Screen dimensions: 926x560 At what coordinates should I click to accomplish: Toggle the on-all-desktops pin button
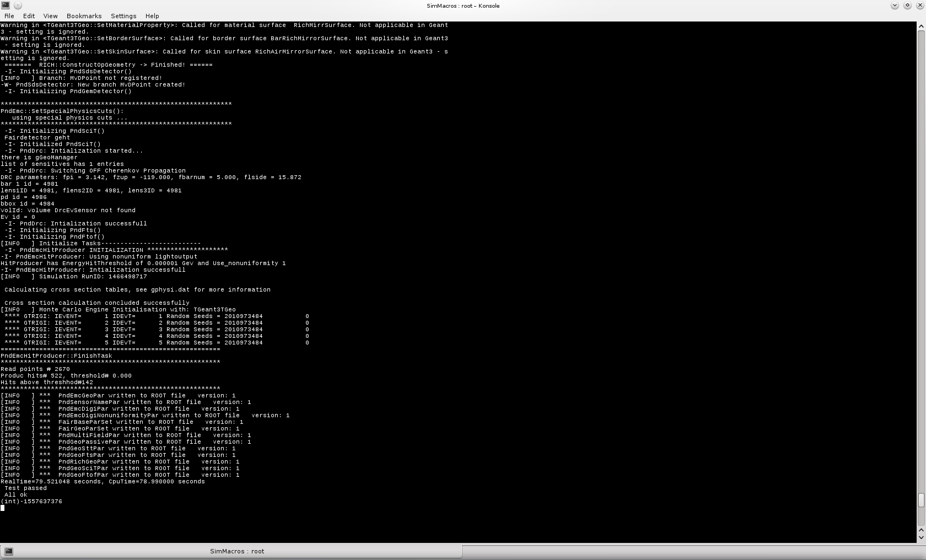[x=18, y=6]
